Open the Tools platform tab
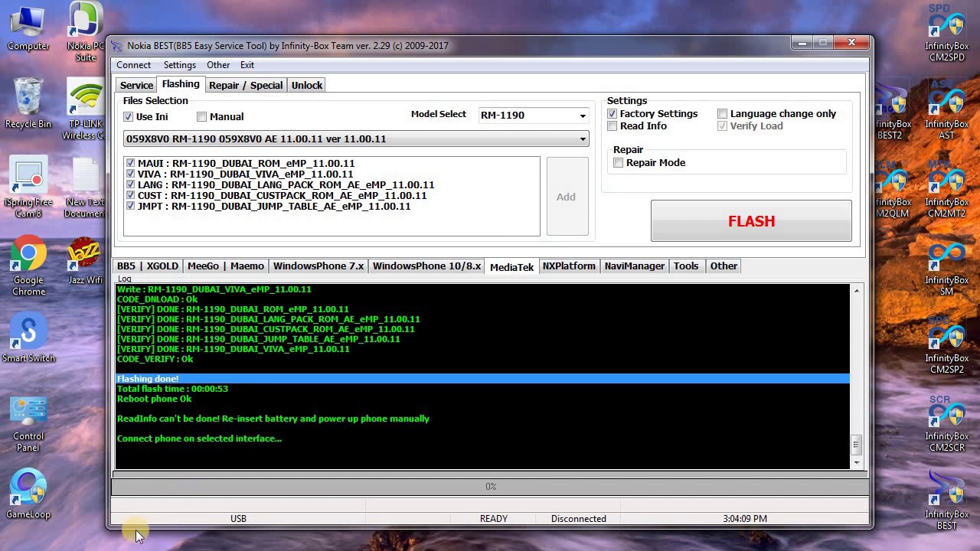 coord(686,266)
